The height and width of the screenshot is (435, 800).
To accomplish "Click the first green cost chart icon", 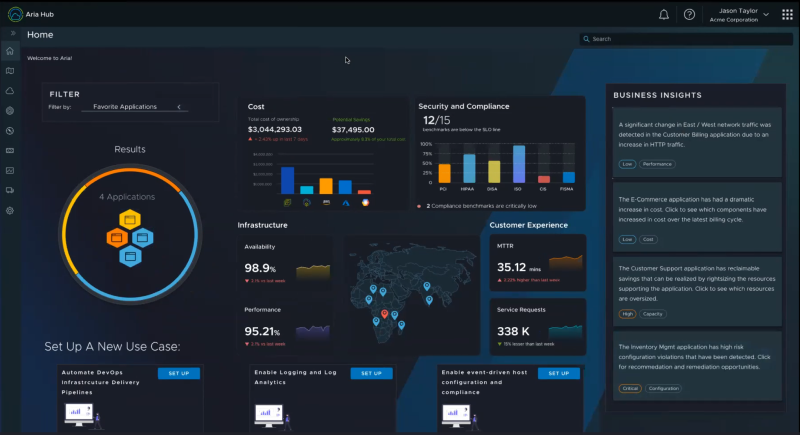I will pos(287,202).
